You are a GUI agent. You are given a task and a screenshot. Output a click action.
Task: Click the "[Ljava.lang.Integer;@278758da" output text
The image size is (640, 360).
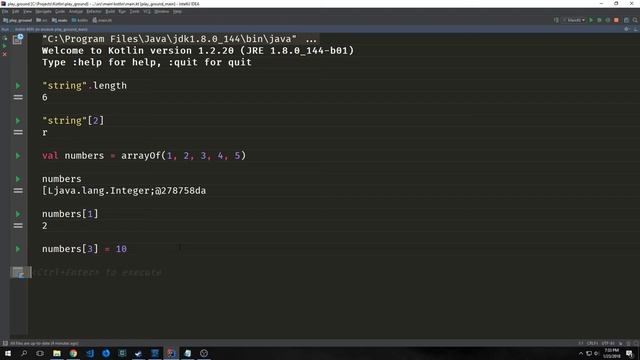[x=124, y=191]
